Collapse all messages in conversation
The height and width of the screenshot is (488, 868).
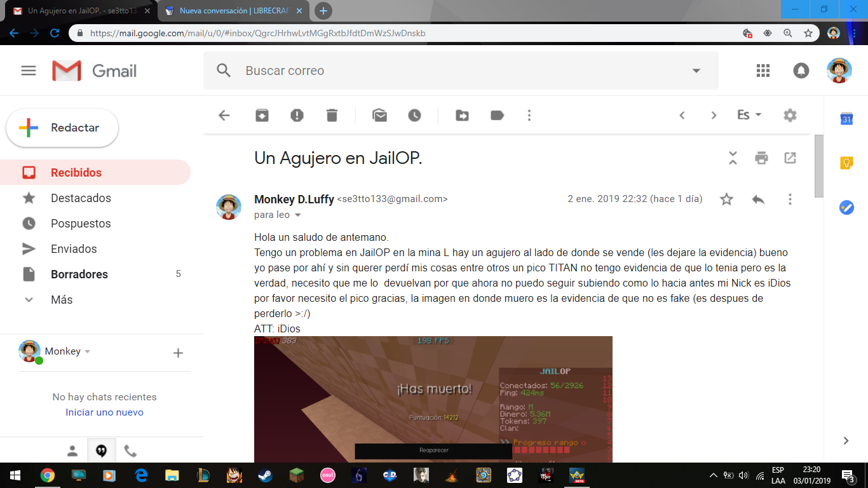(x=733, y=158)
